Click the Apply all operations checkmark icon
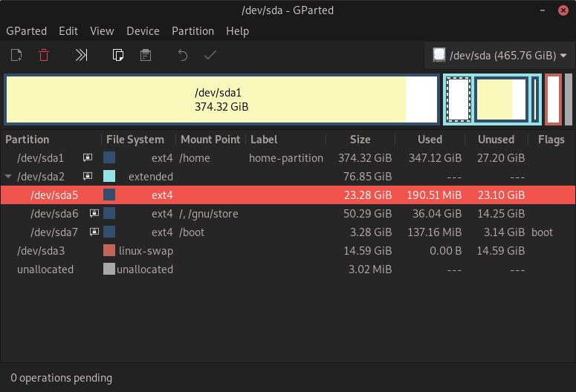The image size is (576, 392). coord(210,55)
